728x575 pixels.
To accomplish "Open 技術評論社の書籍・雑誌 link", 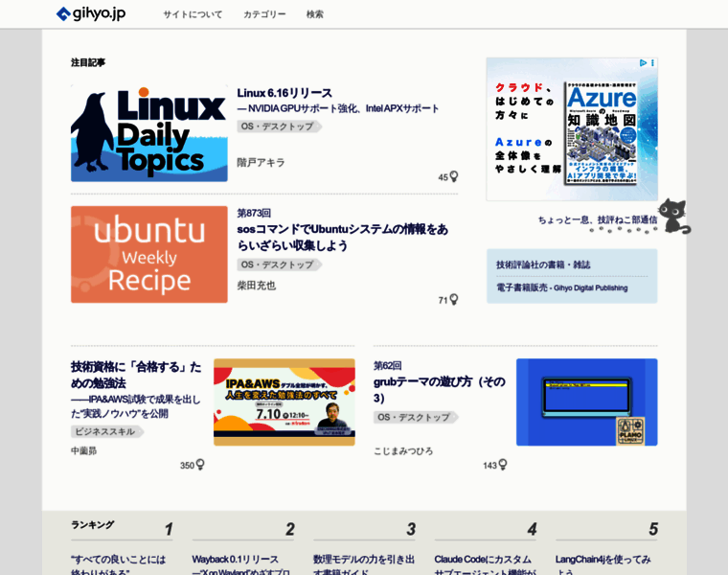I will click(x=543, y=264).
